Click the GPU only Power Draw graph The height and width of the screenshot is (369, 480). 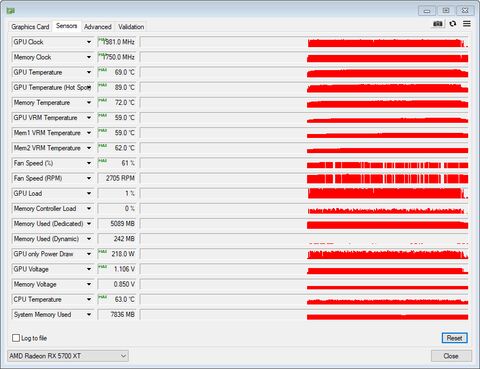304,254
